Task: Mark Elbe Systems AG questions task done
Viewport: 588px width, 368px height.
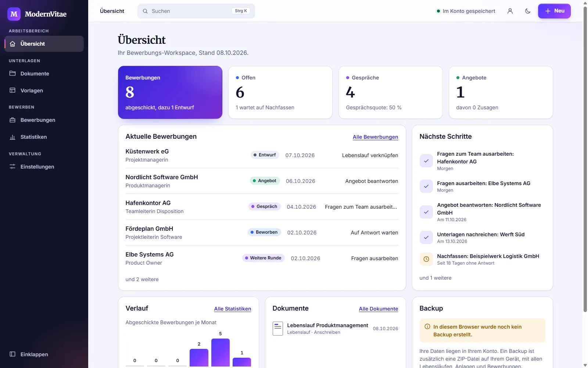Action: click(x=426, y=186)
